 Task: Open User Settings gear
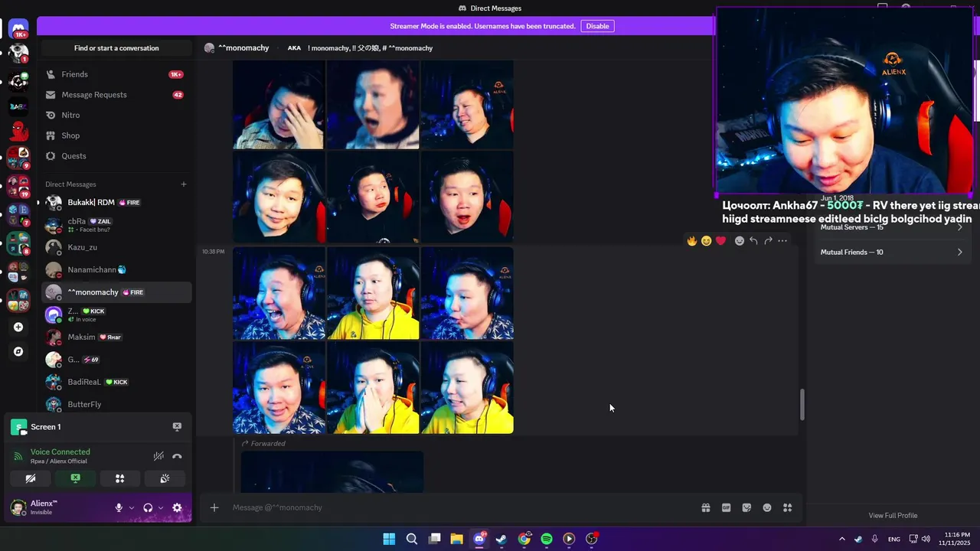click(177, 507)
